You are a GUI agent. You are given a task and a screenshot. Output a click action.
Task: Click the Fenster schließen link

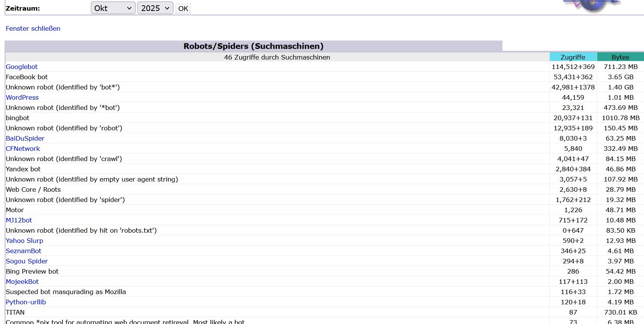click(33, 28)
